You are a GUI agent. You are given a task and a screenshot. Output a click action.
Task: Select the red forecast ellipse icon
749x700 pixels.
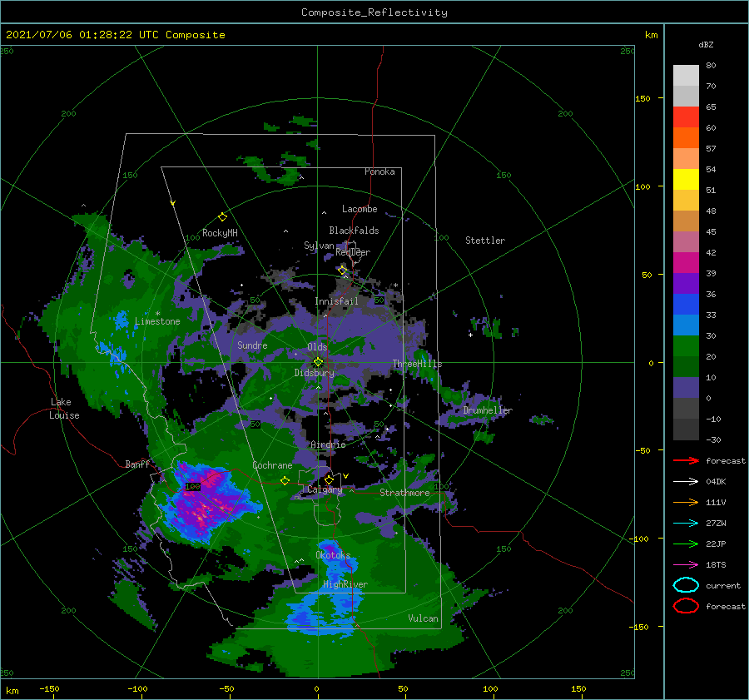(686, 606)
